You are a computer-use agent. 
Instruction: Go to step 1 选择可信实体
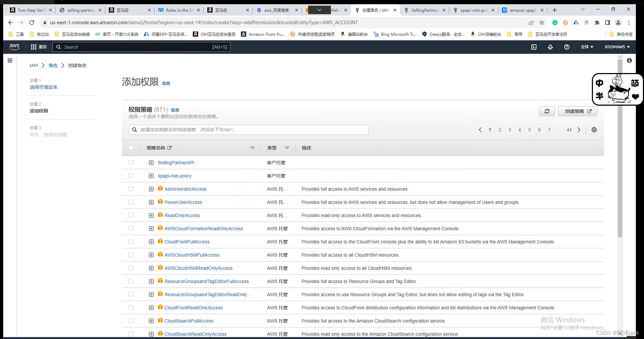click(x=44, y=87)
